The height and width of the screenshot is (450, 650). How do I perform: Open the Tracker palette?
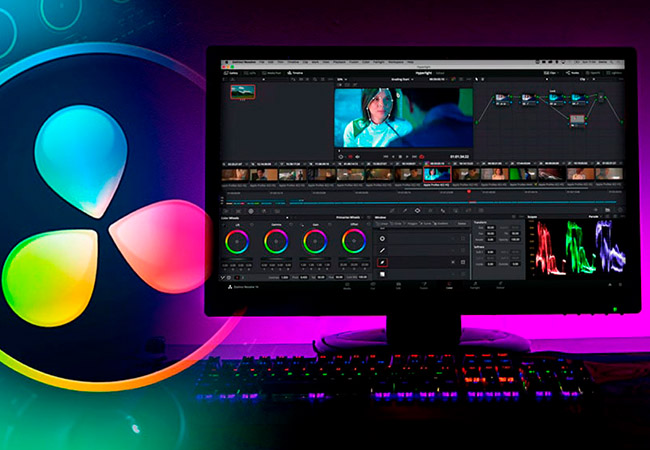[x=430, y=211]
